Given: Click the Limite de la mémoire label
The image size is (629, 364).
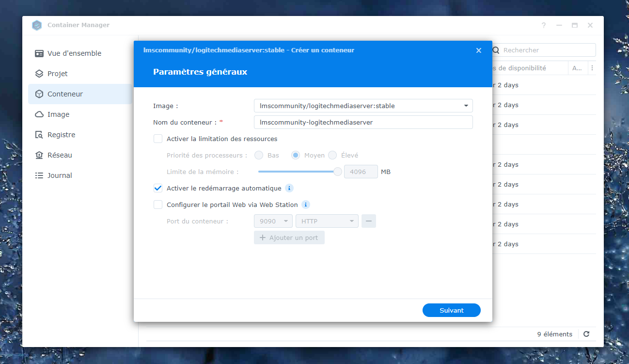Looking at the screenshot, I should (203, 172).
